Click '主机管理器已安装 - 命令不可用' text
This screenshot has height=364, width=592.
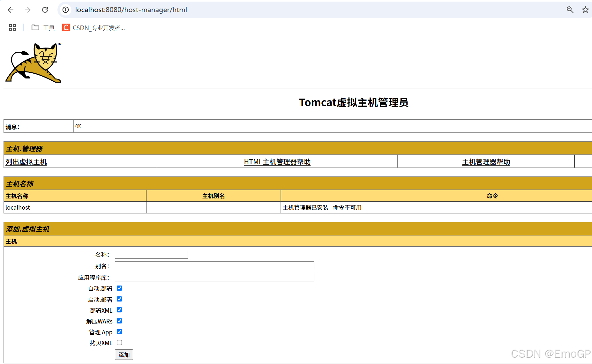[322, 207]
